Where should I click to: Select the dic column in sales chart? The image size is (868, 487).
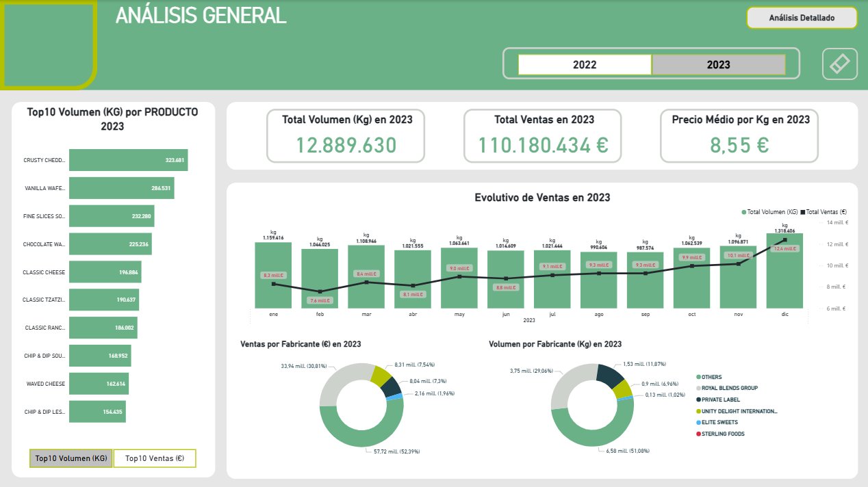point(784,270)
